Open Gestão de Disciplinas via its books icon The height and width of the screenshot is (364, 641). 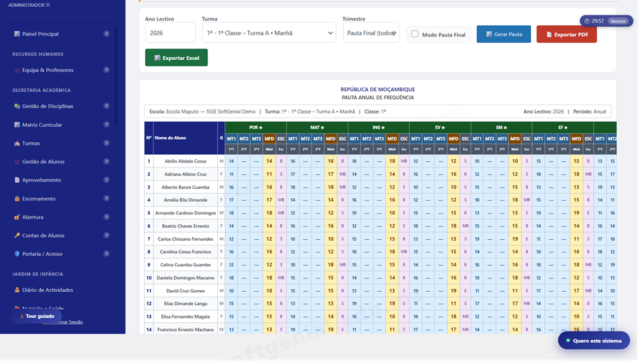tap(18, 106)
